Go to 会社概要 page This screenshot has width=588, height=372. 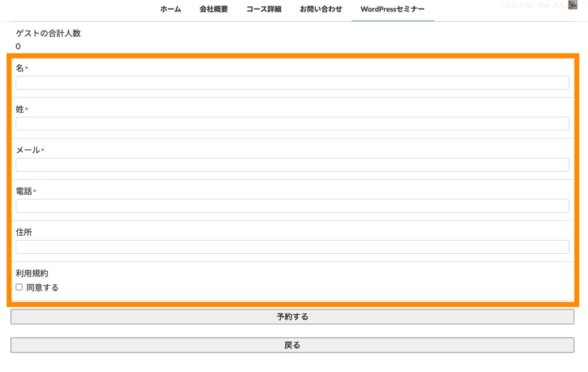pyautogui.click(x=214, y=9)
